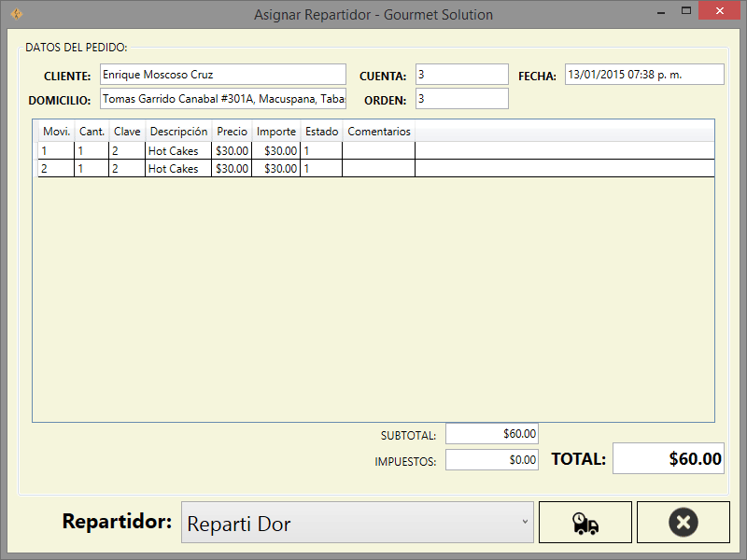Click into the Domicilio address field
Viewport: 747px width, 560px height.
[x=222, y=99]
